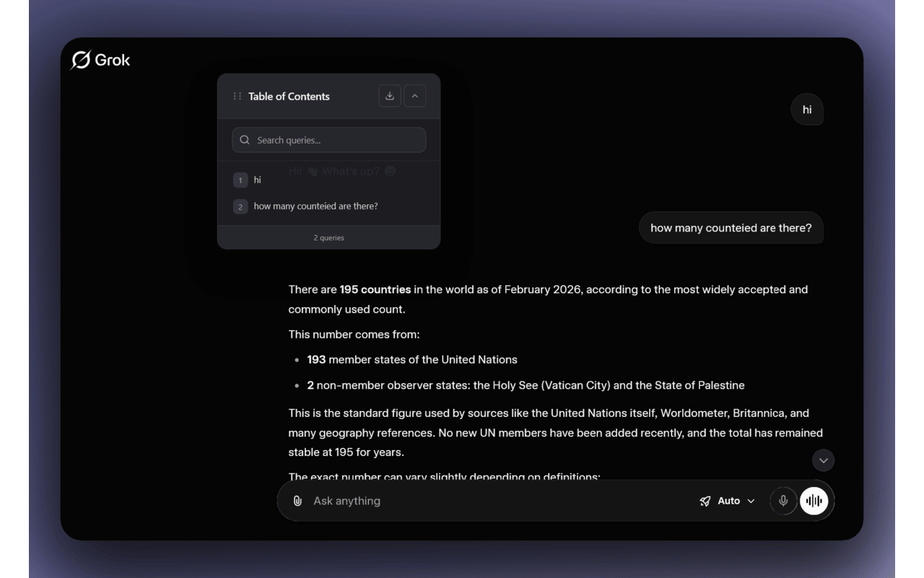Click the number badge 2 in the contents
Screen dimensions: 924x578
[240, 207]
